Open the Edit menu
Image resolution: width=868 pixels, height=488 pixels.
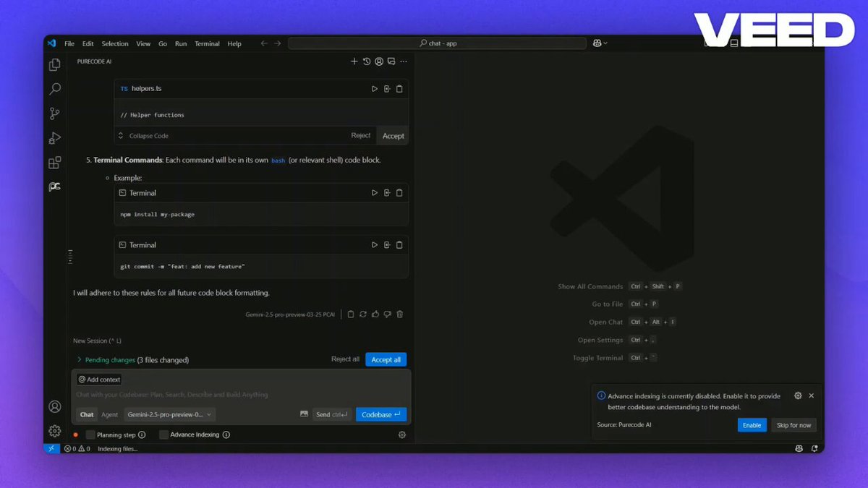point(88,43)
